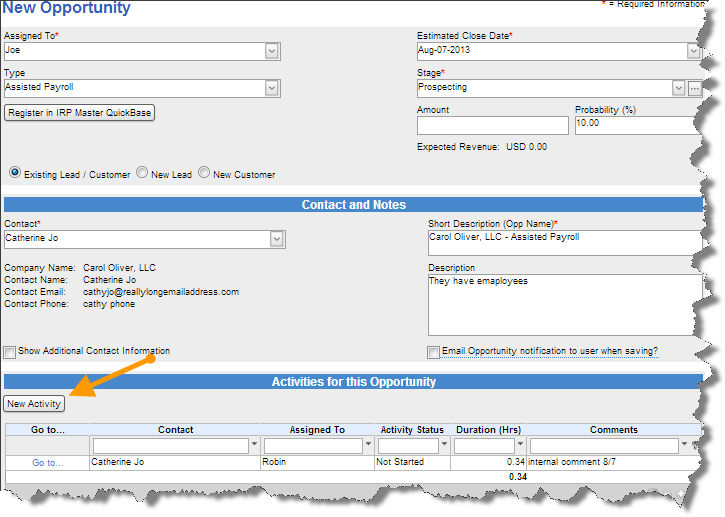This screenshot has width=725, height=517.
Task: Open the Stage ellipsis browse button
Action: click(x=695, y=88)
